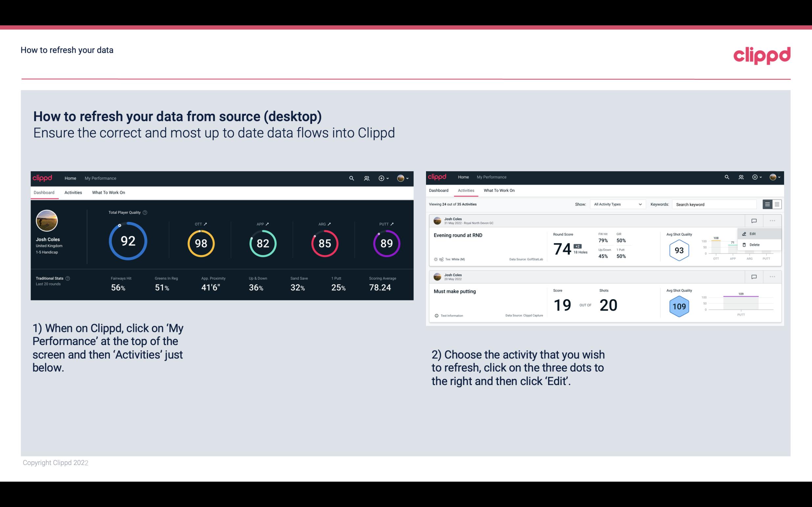Click the user profile icon
This screenshot has height=507, width=812.
pos(400,177)
